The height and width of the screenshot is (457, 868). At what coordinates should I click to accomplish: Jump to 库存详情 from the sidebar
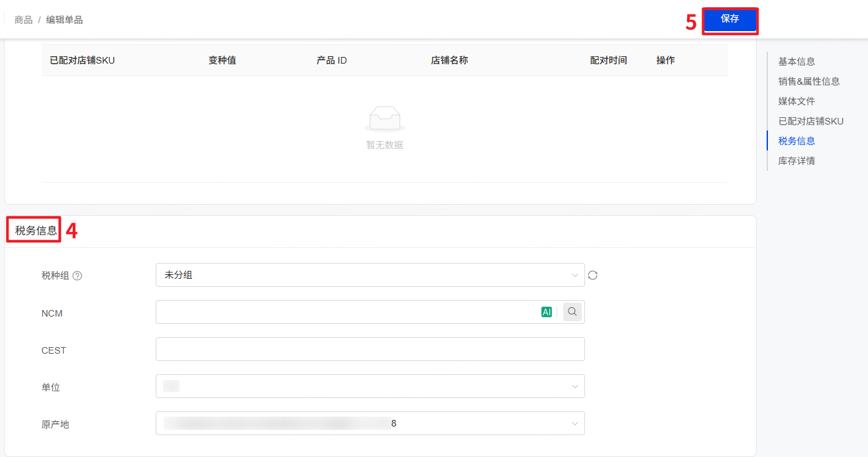(796, 161)
